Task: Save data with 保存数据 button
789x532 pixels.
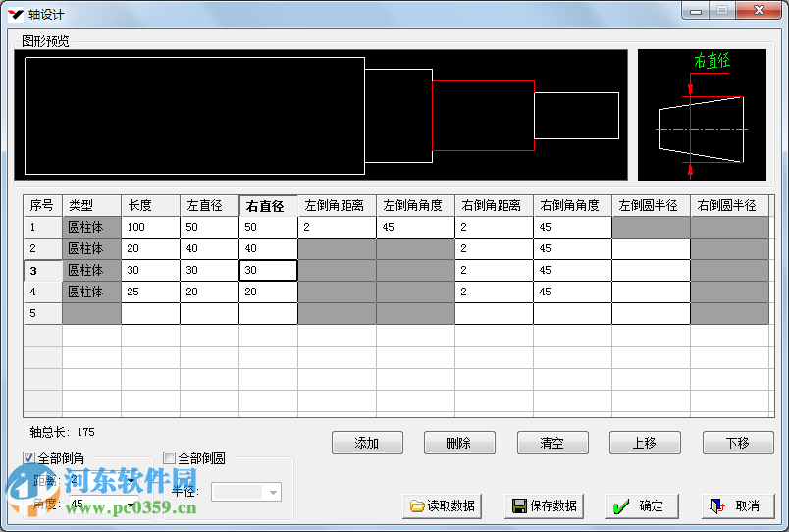Action: tap(544, 505)
